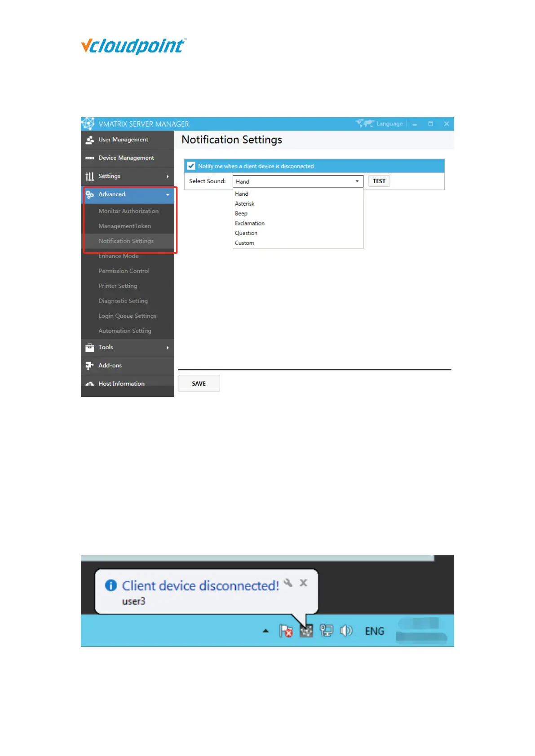Open Monitor Authorization page
Screen dimensions: 535x756
click(x=128, y=211)
